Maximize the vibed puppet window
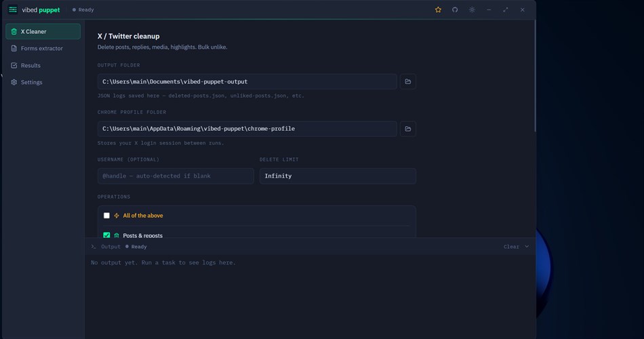Screen dimensions: 644x339 506,10
